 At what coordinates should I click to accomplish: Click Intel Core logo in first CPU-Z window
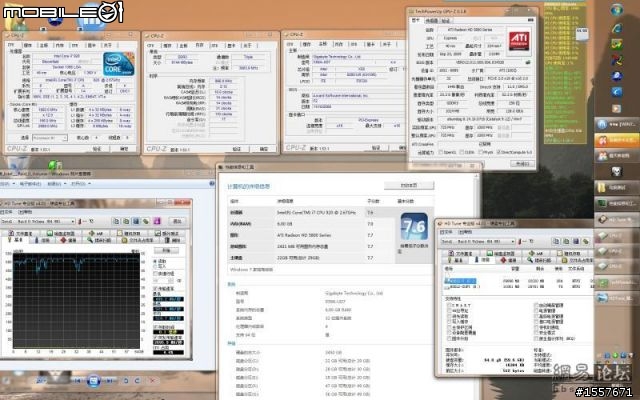coord(119,63)
